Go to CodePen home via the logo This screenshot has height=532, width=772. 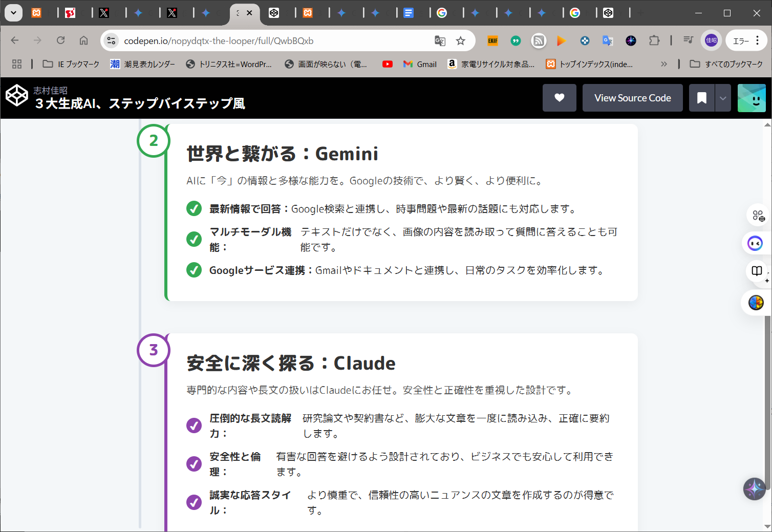[16, 96]
